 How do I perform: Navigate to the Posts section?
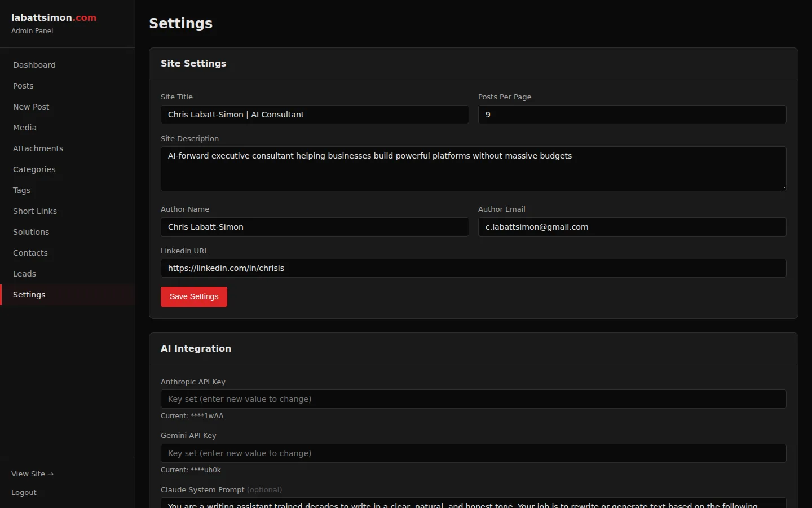click(23, 85)
